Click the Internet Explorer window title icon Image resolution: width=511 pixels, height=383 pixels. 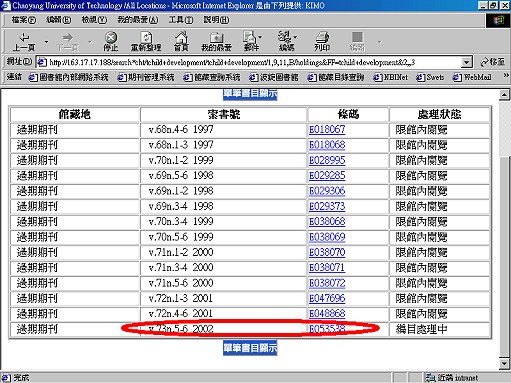click(x=6, y=5)
